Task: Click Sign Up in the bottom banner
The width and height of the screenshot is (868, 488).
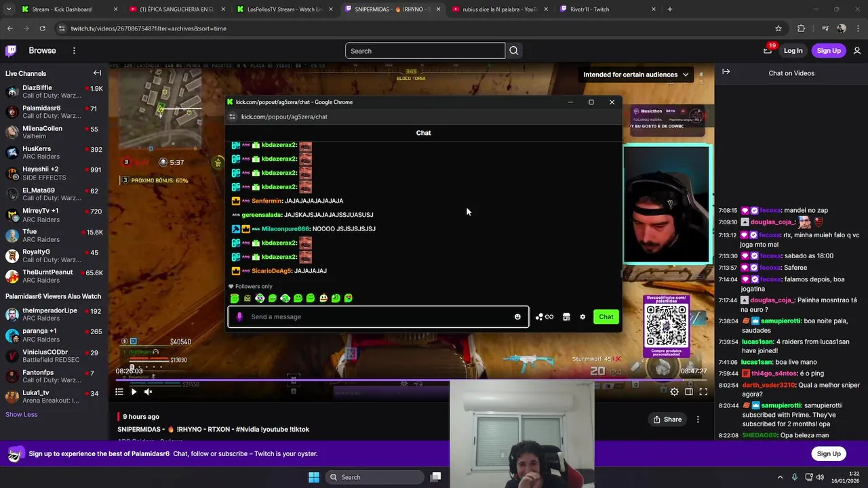Action: (x=829, y=453)
